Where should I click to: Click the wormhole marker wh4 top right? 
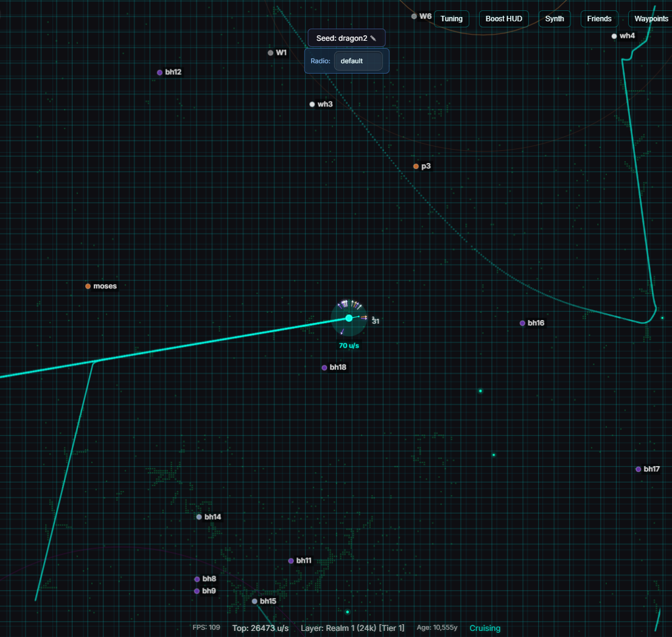coord(614,36)
